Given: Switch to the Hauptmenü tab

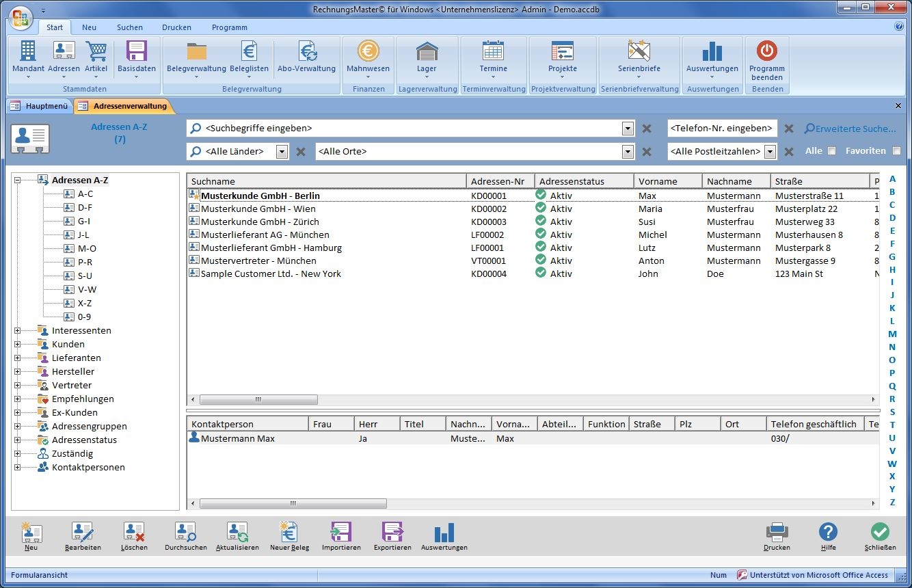Looking at the screenshot, I should 39,107.
